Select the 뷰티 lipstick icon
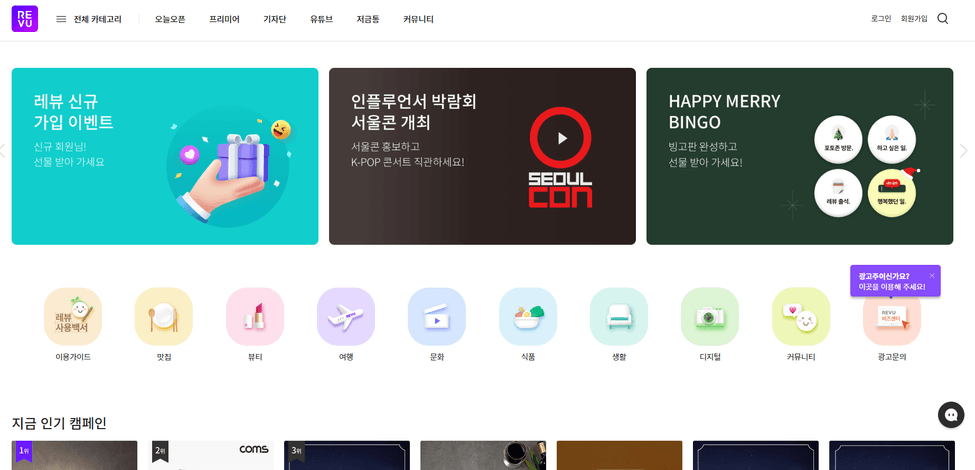The width and height of the screenshot is (975, 470). tap(255, 316)
